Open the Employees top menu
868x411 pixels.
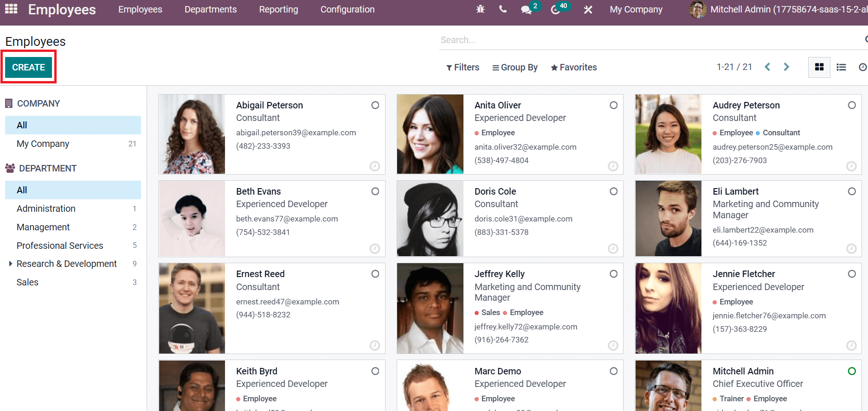[x=140, y=9]
